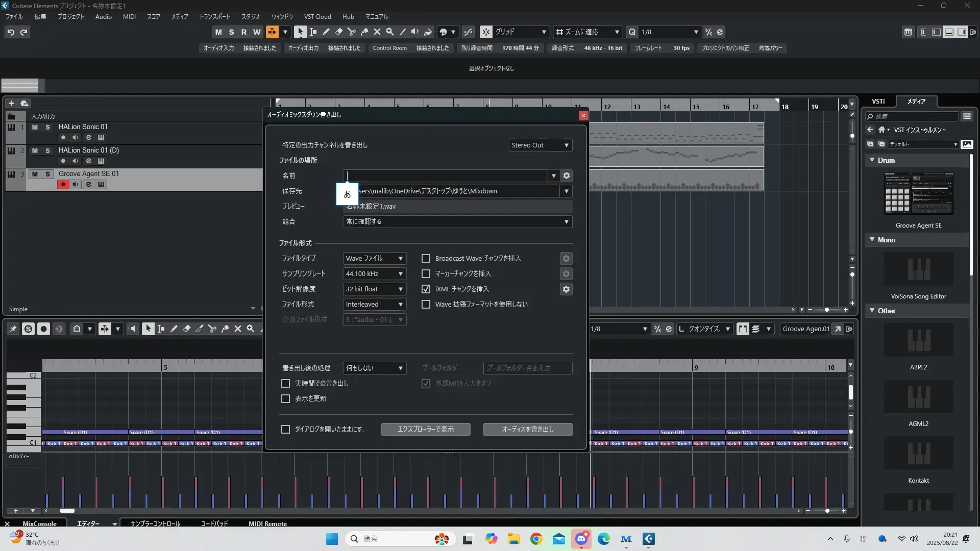Click the Groove Agent SE instrument thumbnail
The width and height of the screenshot is (980, 551).
918,194
